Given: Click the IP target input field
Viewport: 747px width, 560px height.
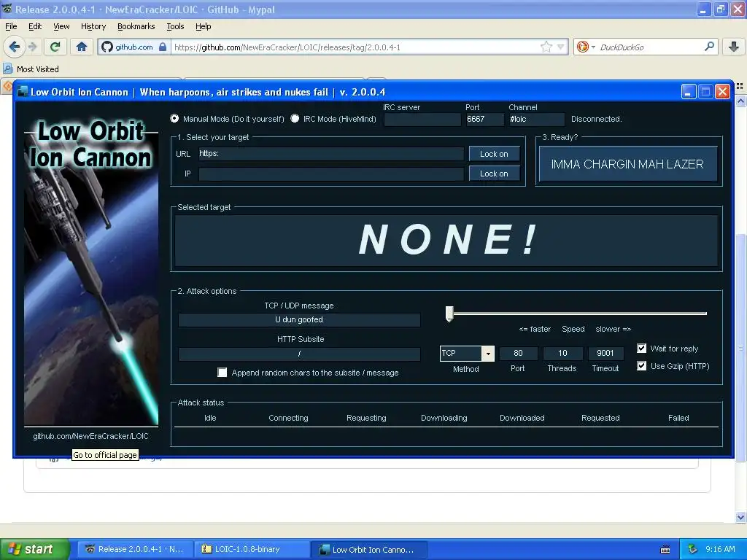Looking at the screenshot, I should 331,174.
